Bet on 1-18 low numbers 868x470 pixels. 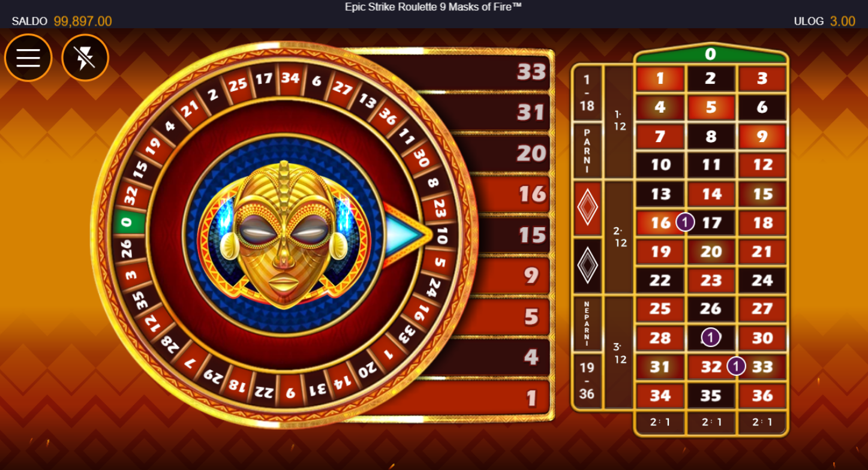587,93
